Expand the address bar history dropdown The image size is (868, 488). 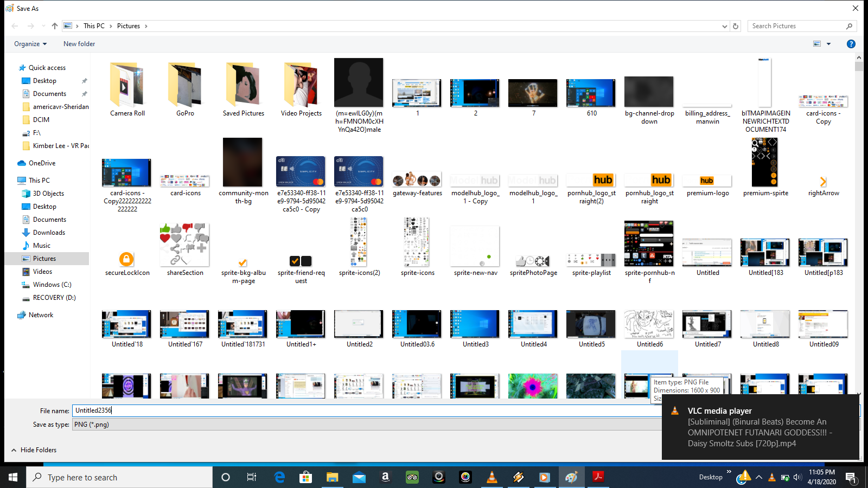point(725,26)
